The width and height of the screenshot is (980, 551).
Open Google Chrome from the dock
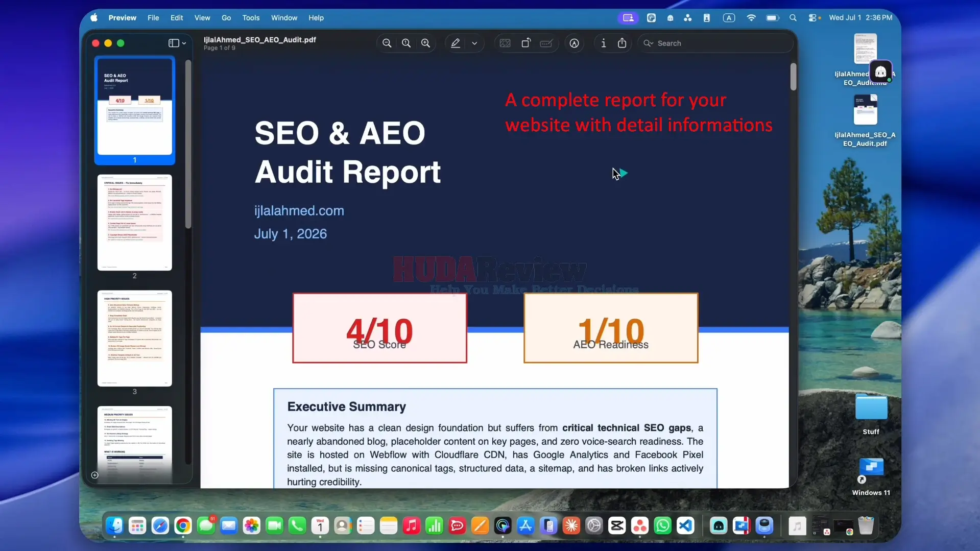click(183, 525)
